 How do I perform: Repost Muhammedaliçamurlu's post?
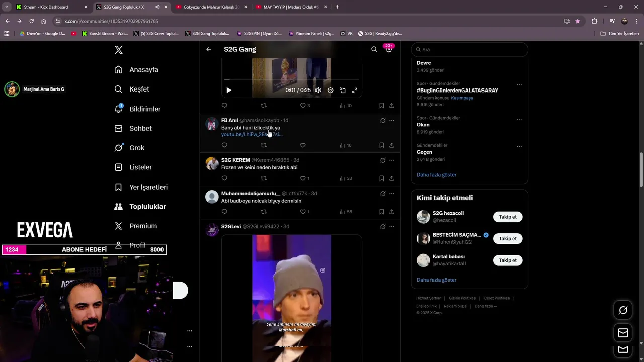click(264, 212)
